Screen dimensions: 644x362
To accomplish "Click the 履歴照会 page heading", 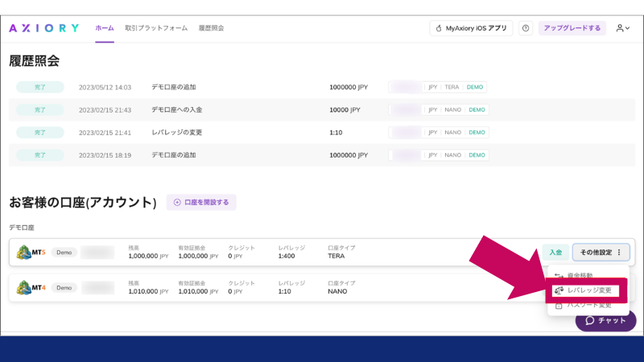I will (34, 61).
